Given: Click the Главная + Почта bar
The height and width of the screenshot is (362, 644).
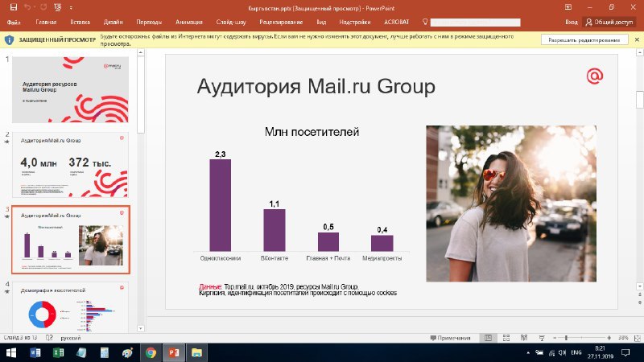Looking at the screenshot, I should point(328,242).
